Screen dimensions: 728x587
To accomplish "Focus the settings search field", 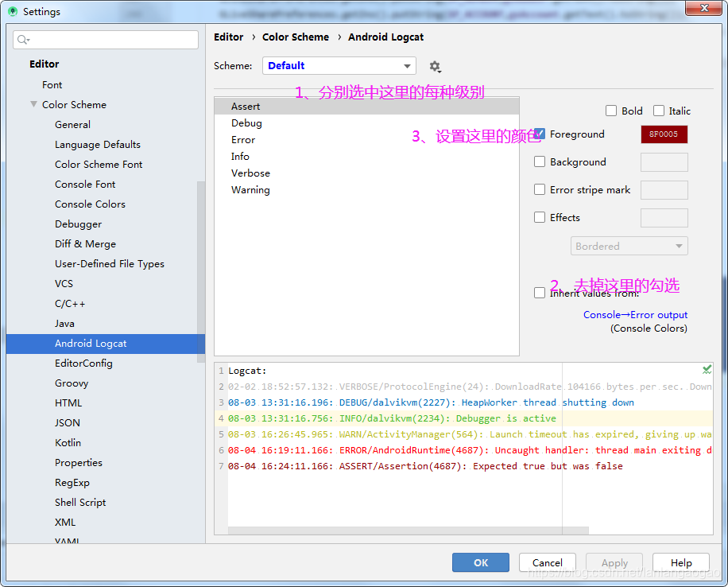I will 106,40.
